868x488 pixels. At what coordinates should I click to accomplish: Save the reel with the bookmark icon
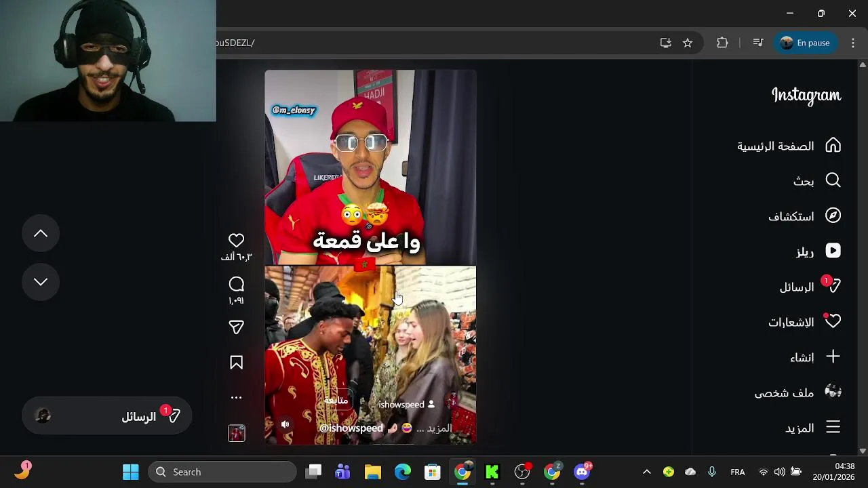[x=236, y=363]
